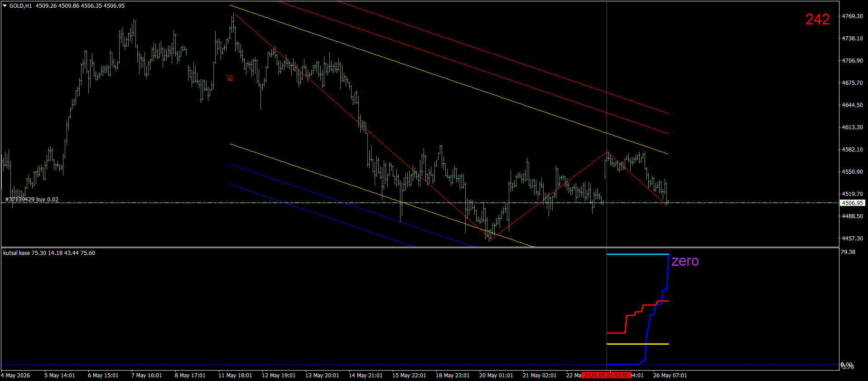This screenshot has height=381, width=868.
Task: Select the light blue horizontal indicator line
Action: click(x=637, y=254)
